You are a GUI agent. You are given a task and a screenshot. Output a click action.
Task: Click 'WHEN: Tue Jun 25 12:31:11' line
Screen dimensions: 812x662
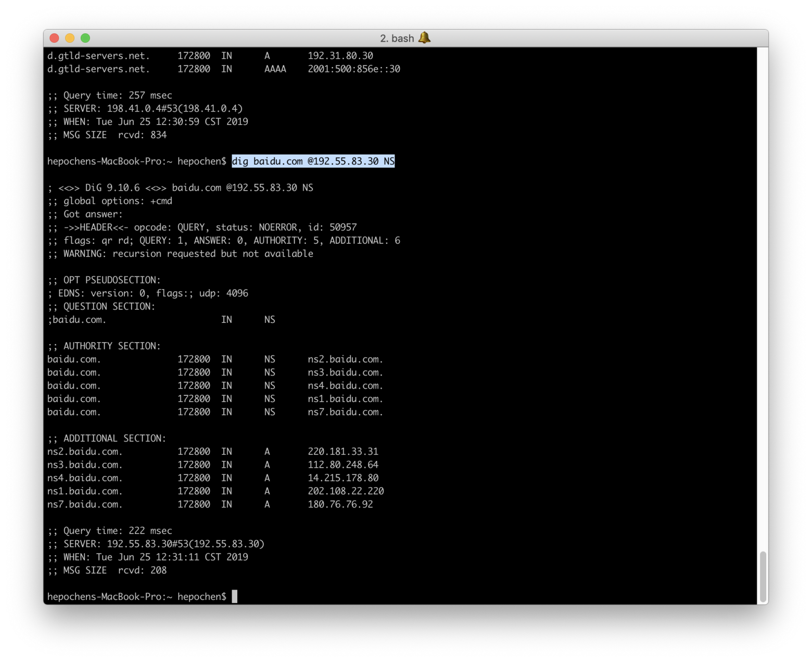(x=148, y=557)
